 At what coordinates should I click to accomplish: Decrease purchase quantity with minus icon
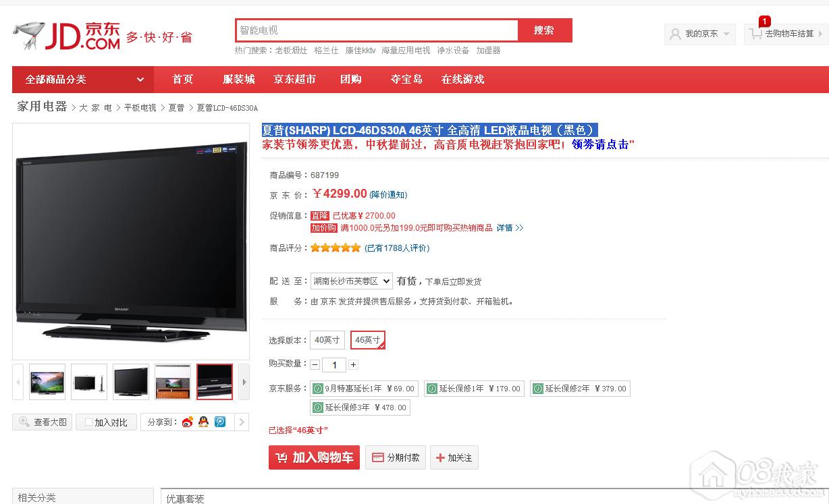(315, 364)
